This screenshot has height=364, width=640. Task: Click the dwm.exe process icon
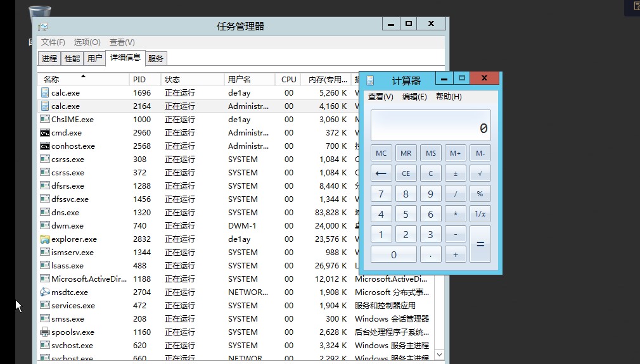[45, 226]
